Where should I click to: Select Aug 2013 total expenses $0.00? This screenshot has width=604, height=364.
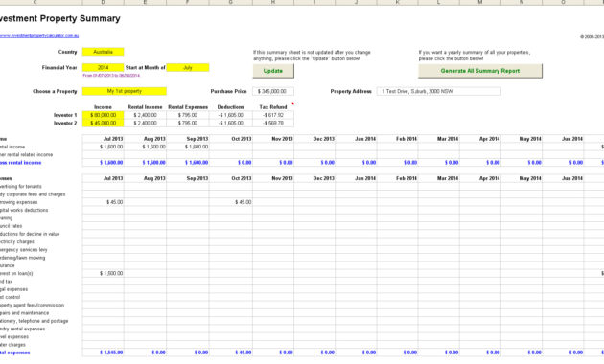click(x=145, y=353)
